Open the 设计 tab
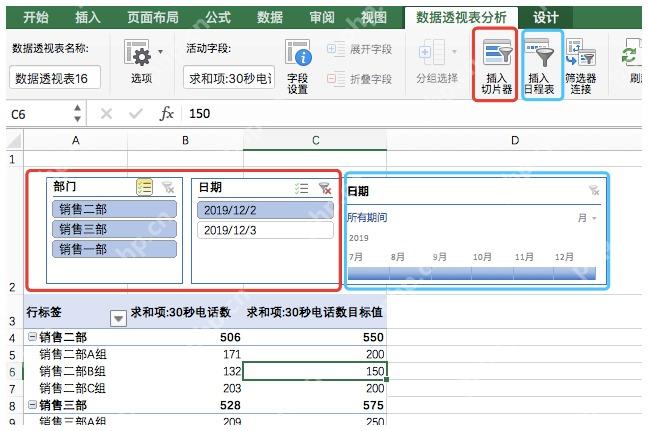Screen dimensions: 648x431 [546, 17]
